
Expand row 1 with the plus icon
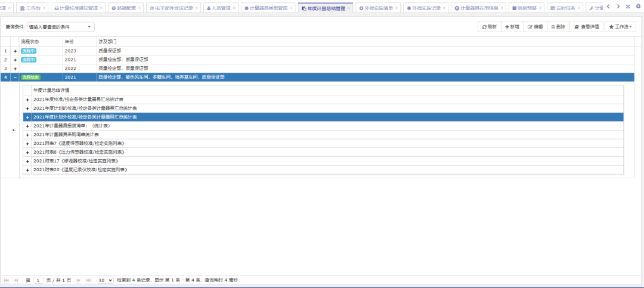[x=15, y=51]
